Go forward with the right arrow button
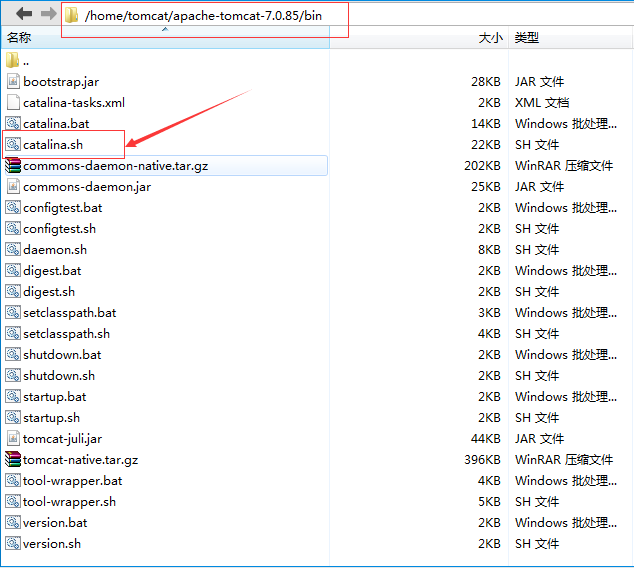Viewport: 634px width, 568px height. coord(49,14)
